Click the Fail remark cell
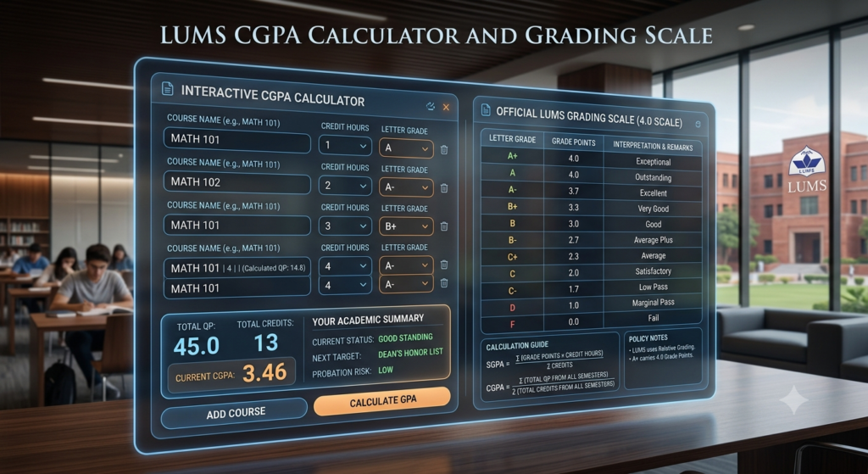 click(654, 318)
